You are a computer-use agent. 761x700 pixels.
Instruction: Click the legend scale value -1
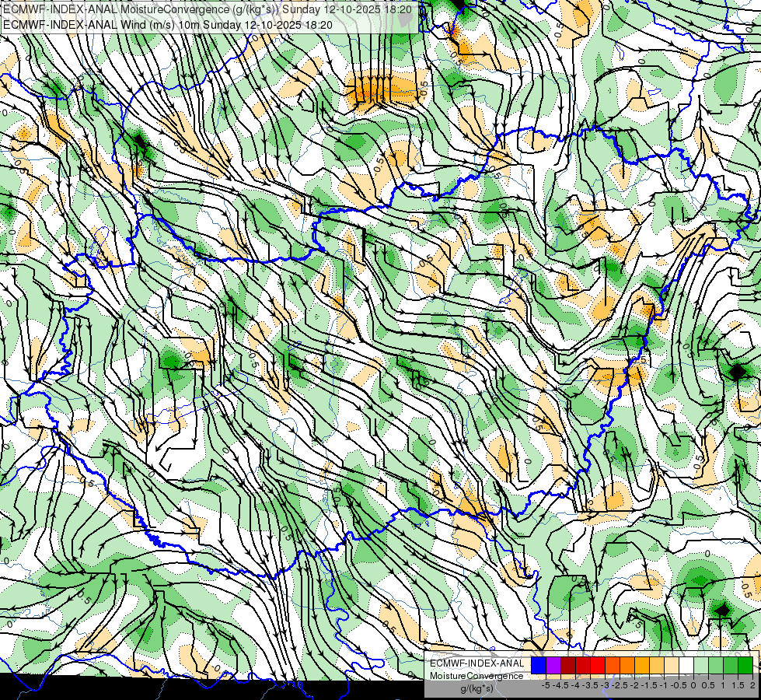pos(665,685)
